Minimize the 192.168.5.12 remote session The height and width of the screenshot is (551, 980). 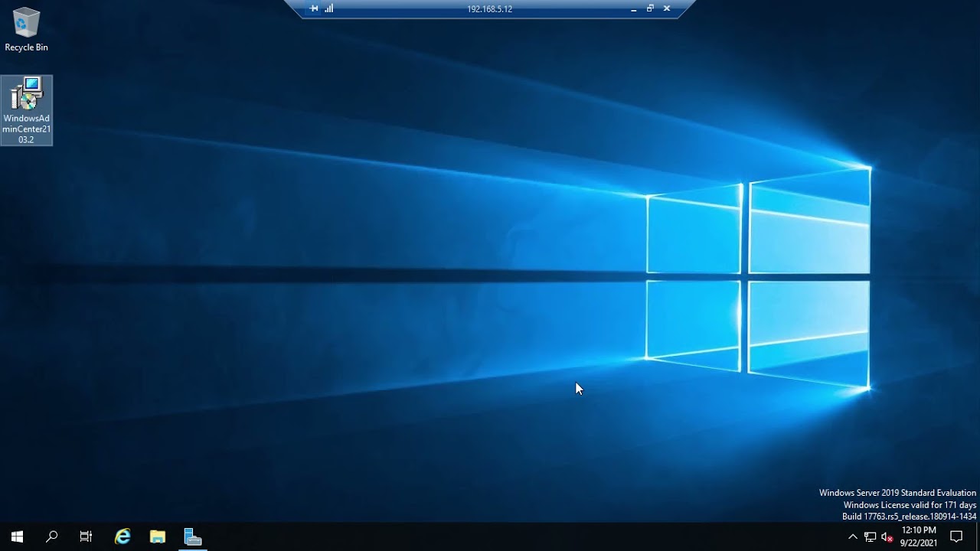[x=634, y=9]
